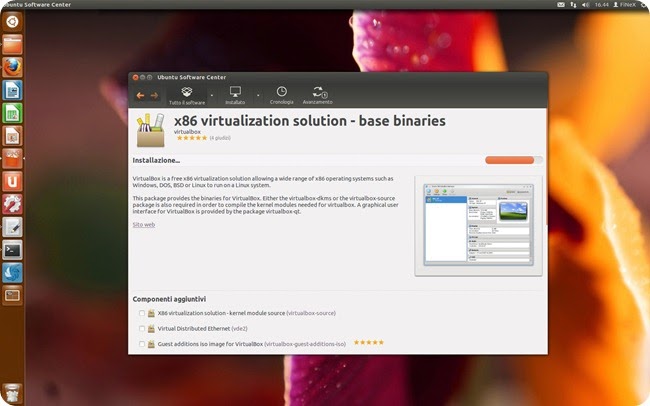The width and height of the screenshot is (650, 406).
Task: Click the clock showing 16.44
Action: pos(601,5)
